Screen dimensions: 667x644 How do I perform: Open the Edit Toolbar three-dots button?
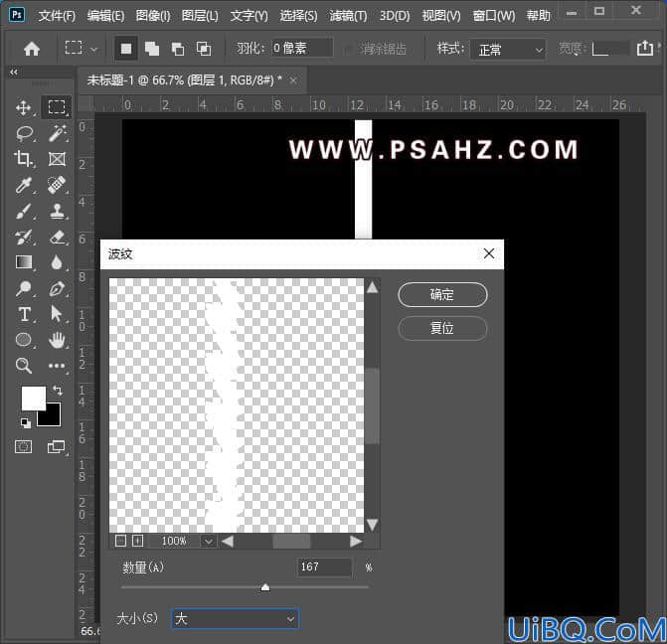[57, 366]
